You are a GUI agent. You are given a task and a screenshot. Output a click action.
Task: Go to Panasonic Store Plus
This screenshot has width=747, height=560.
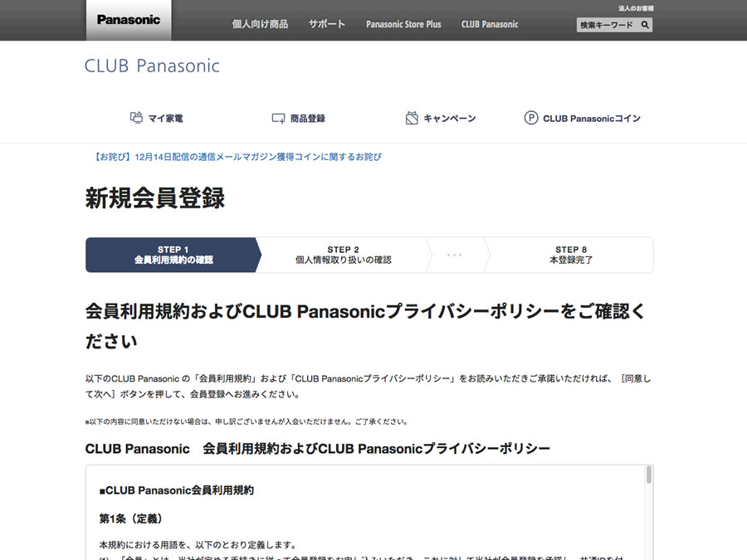click(403, 24)
